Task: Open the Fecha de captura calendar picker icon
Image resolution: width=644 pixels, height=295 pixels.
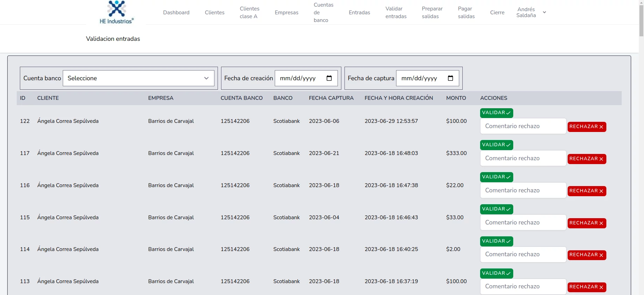Action: [450, 78]
